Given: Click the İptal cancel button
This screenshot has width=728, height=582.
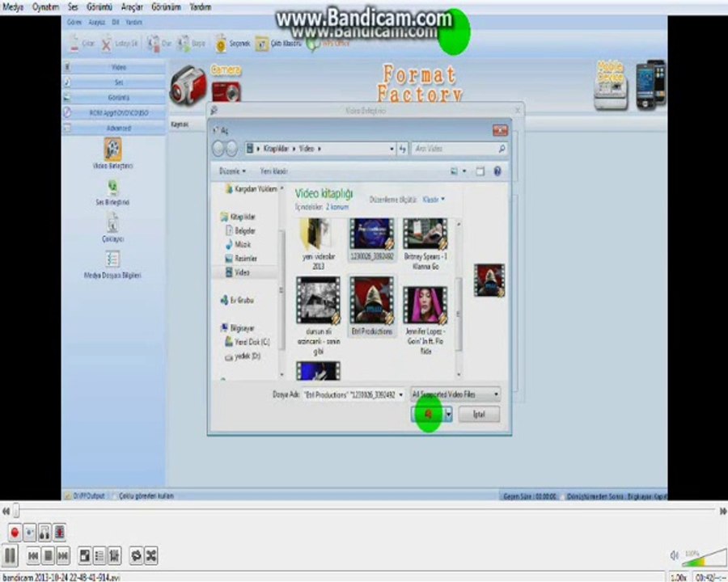Looking at the screenshot, I should (x=479, y=414).
